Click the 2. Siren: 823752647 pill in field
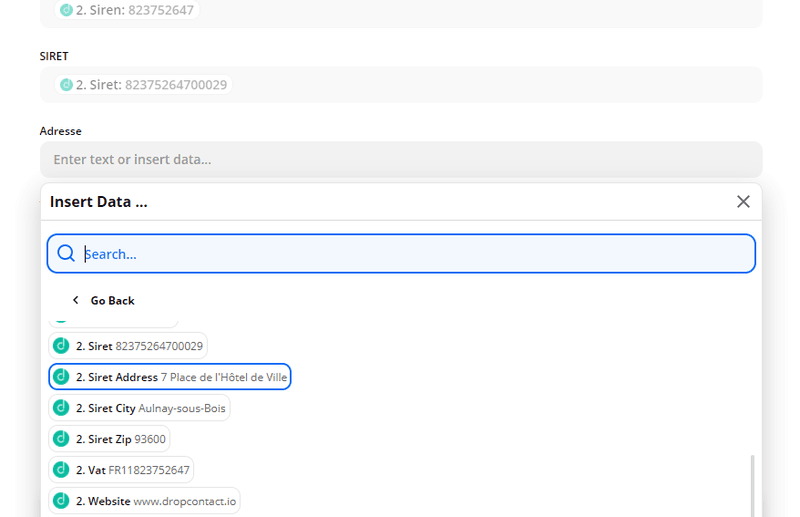This screenshot has height=517, width=800. point(127,10)
